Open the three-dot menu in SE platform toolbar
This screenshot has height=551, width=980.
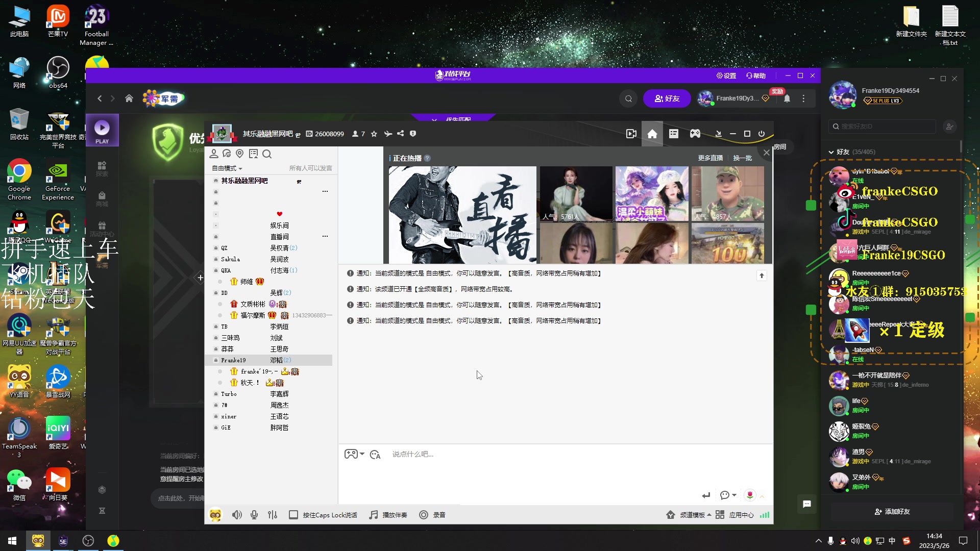(x=803, y=98)
